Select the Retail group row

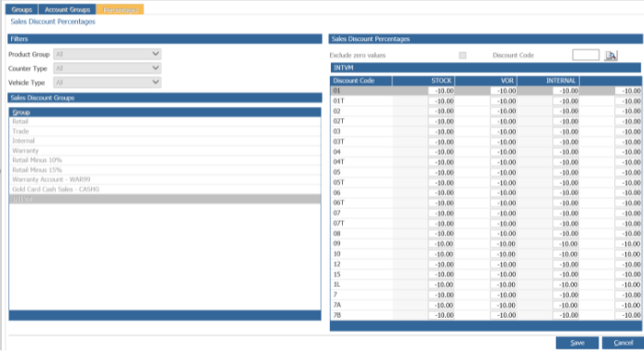point(164,122)
